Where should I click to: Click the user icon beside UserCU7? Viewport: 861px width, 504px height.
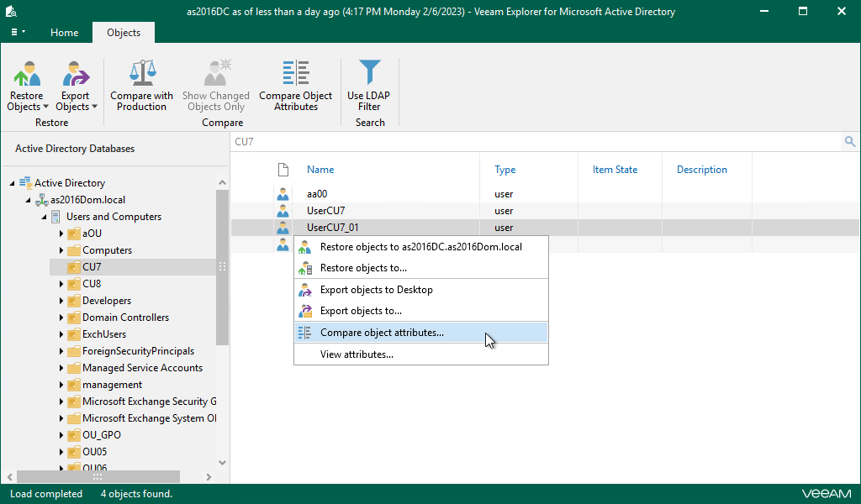click(x=283, y=211)
